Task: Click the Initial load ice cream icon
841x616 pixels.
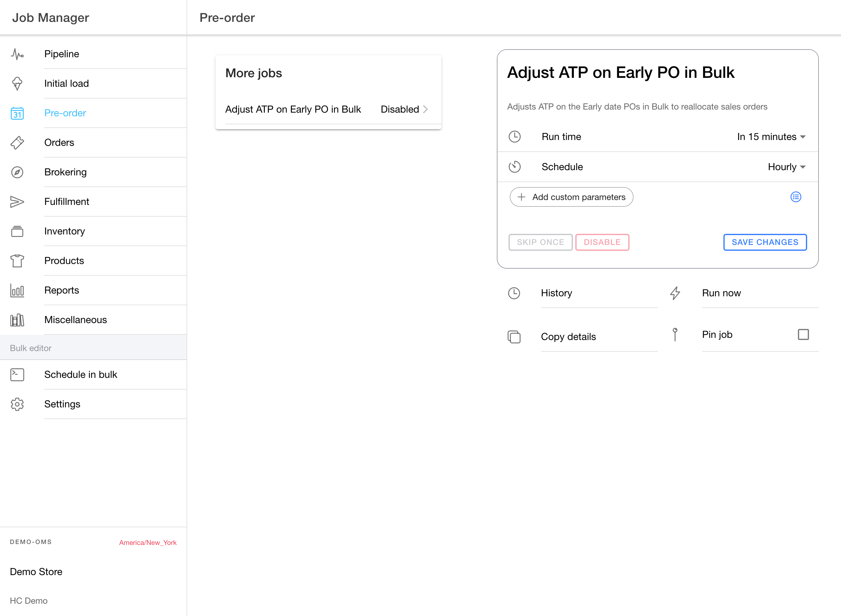Action: (17, 83)
